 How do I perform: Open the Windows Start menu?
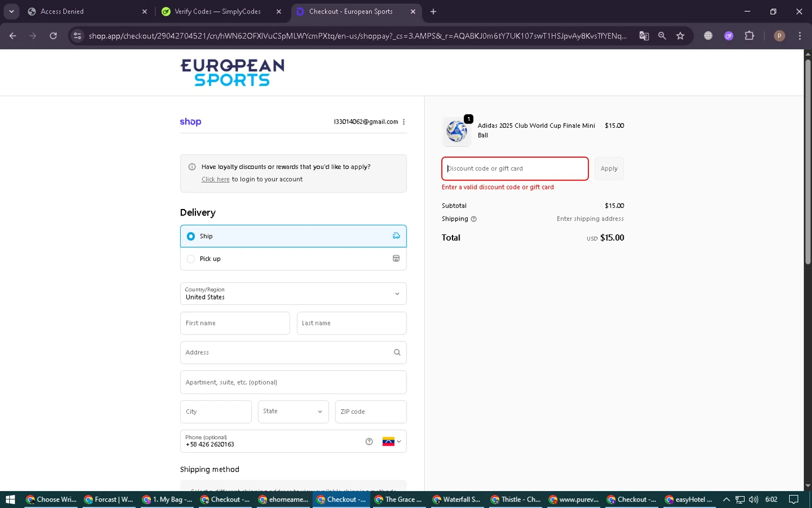pos(10,499)
